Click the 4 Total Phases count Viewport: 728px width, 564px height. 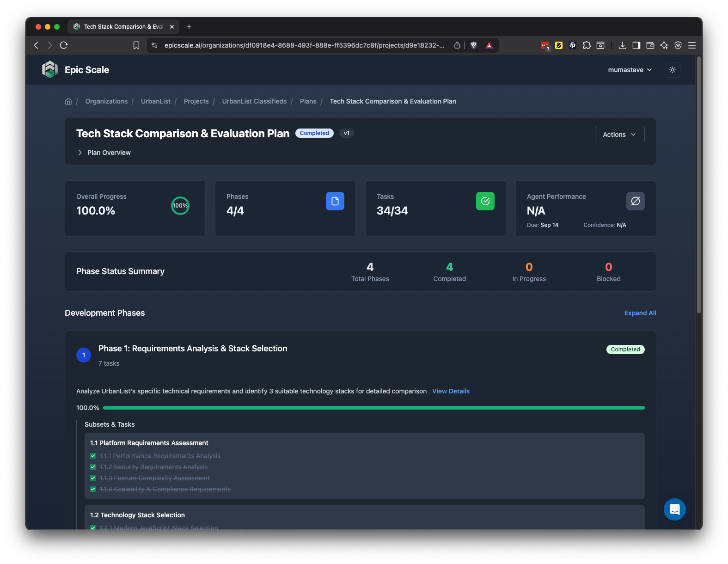370,267
